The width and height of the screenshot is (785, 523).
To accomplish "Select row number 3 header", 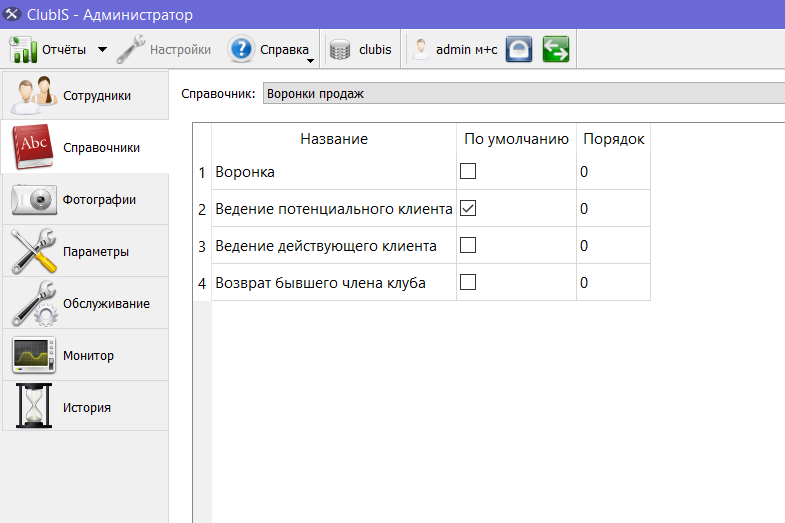I will tap(202, 246).
